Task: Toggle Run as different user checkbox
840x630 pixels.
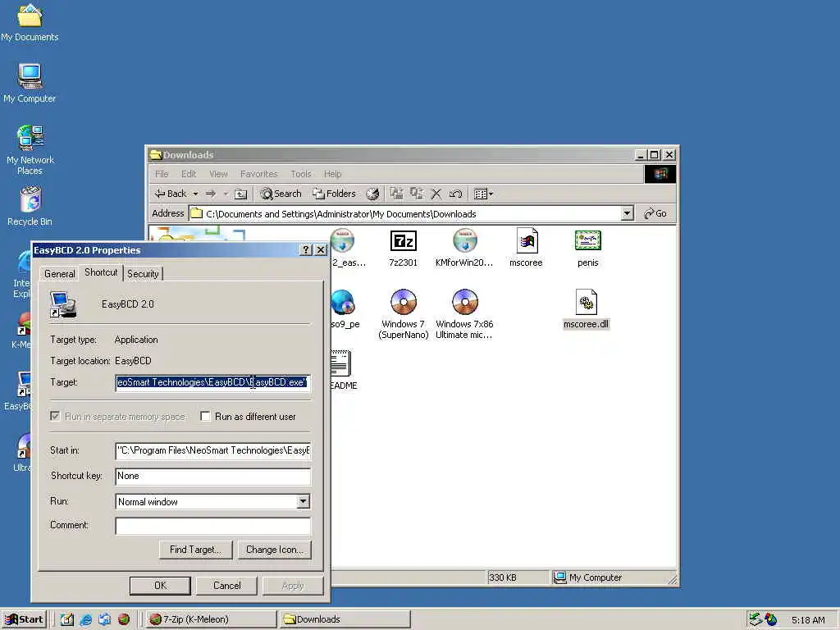Action: pyautogui.click(x=205, y=416)
